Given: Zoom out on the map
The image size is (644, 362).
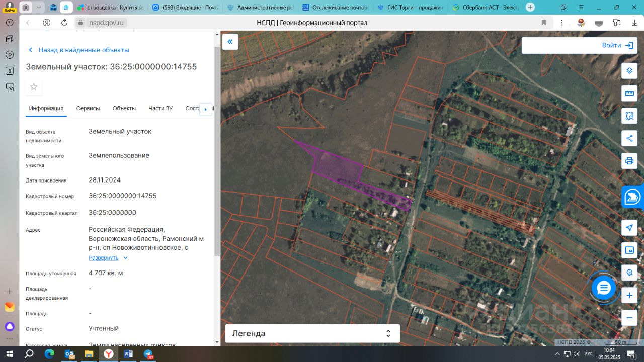Looking at the screenshot, I should tap(629, 318).
